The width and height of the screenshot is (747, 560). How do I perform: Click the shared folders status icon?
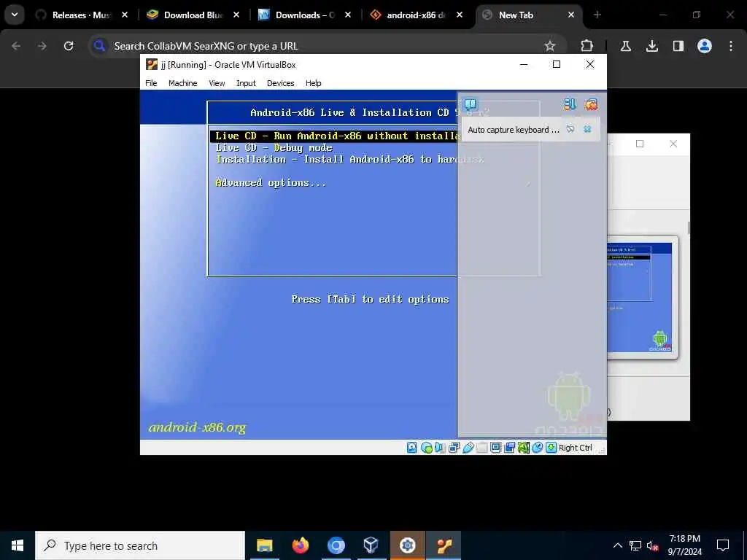[481, 448]
